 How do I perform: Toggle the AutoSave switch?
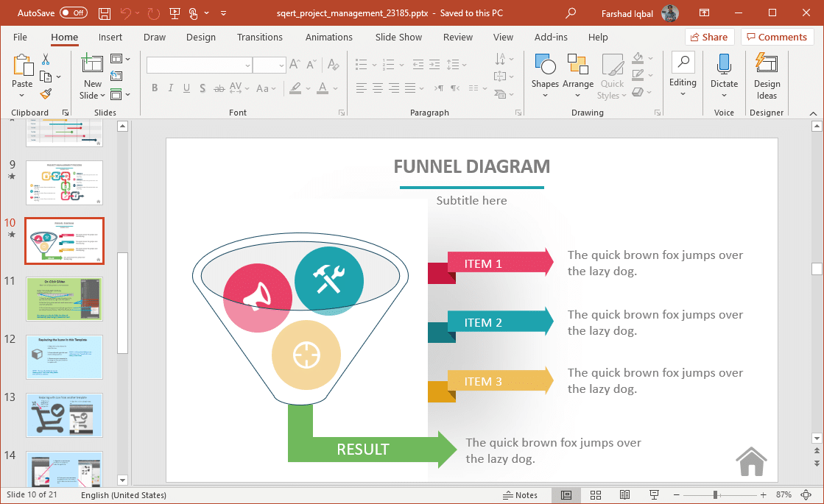(73, 13)
